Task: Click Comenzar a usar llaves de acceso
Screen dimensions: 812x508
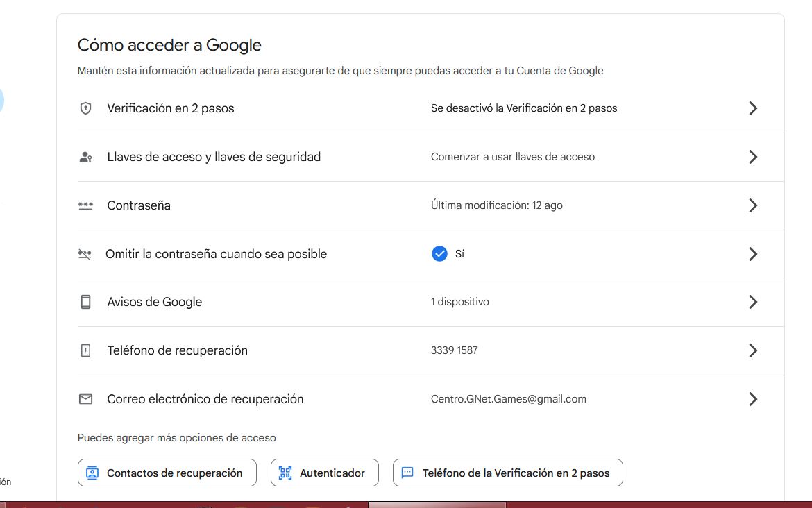Action: point(512,157)
